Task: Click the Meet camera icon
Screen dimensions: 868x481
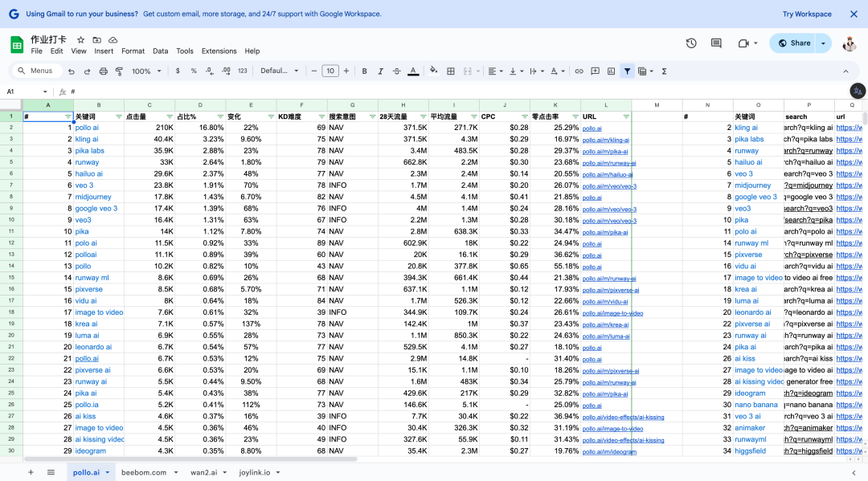Action: (x=743, y=43)
